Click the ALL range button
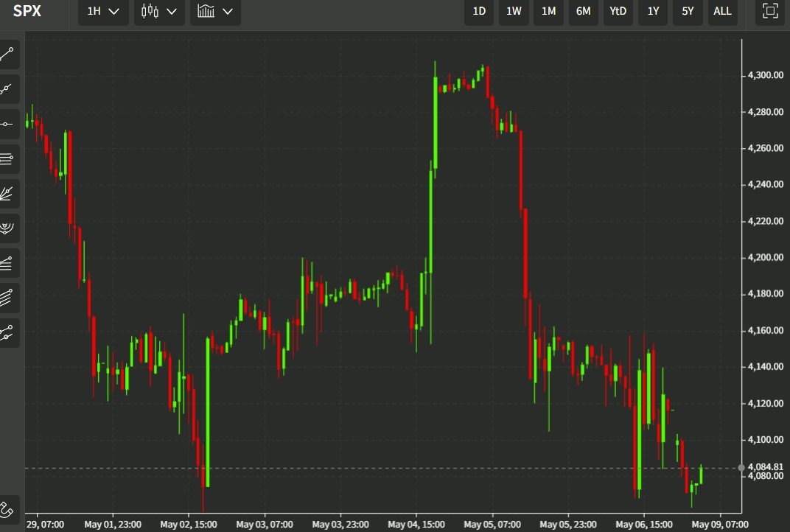Screen dimensions: 790x532 722,11
